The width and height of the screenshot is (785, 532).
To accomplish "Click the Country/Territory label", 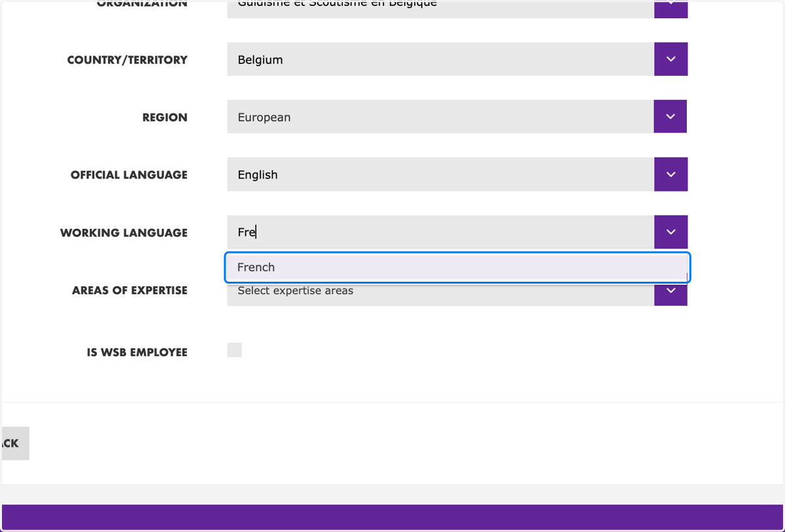I will pos(127,60).
